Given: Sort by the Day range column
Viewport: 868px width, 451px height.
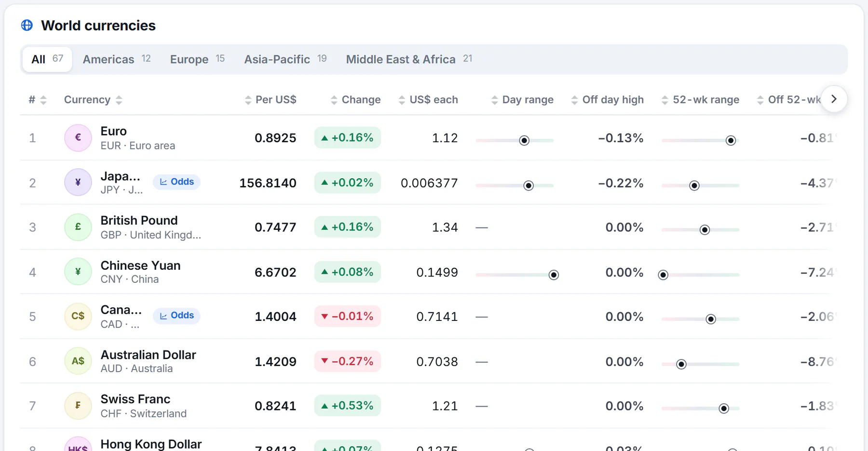Looking at the screenshot, I should click(x=522, y=100).
